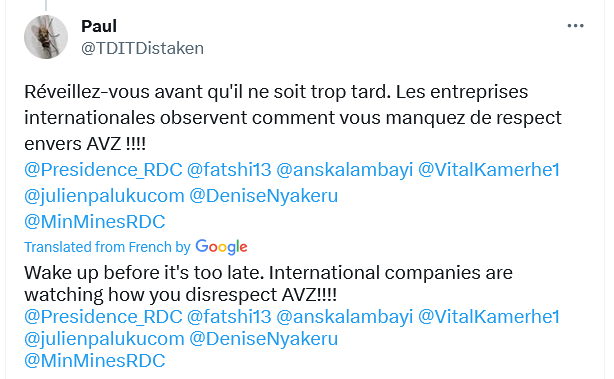Click the Google logo

[221, 247]
